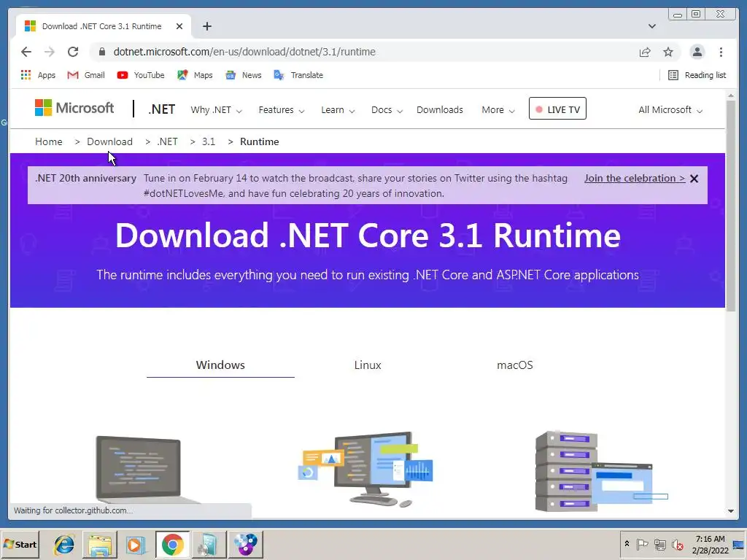Go to .NET breadcrumb
Screen dimensions: 747x560
click(167, 142)
